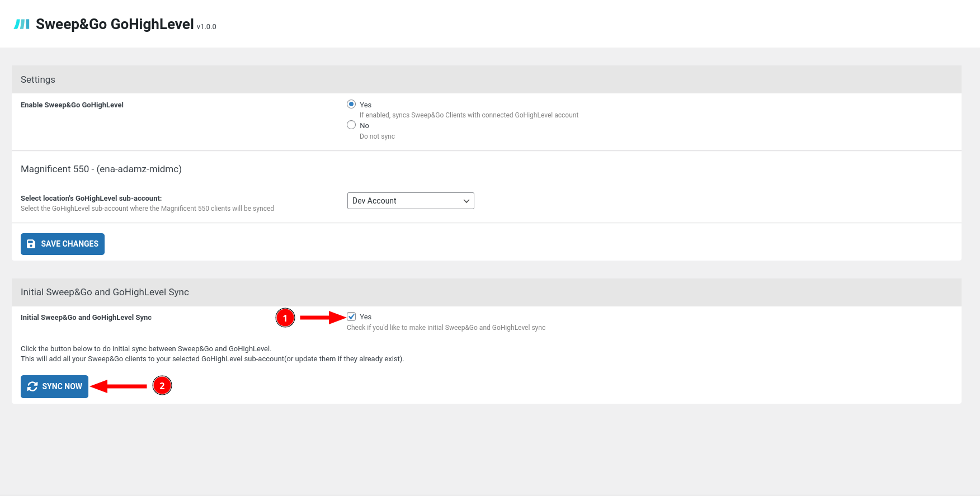Click 'Check if you'd like to make initial' hint

point(446,328)
